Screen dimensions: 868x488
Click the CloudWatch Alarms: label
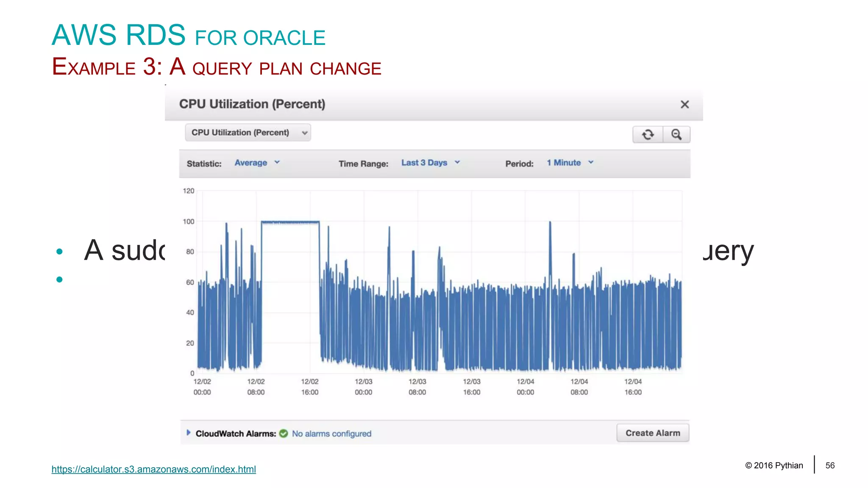pyautogui.click(x=236, y=434)
